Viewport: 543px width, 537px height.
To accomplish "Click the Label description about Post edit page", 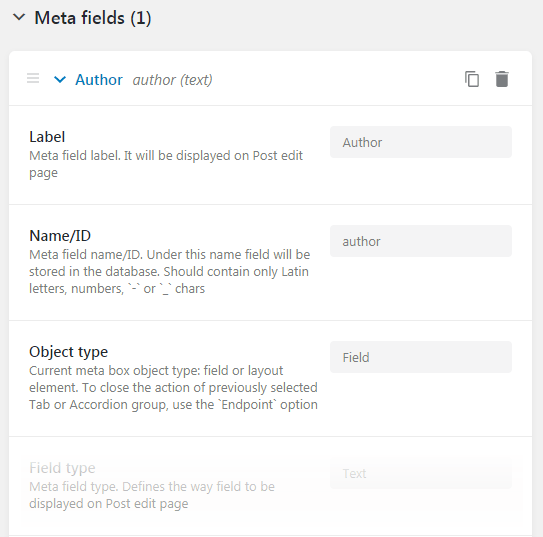I will click(166, 164).
